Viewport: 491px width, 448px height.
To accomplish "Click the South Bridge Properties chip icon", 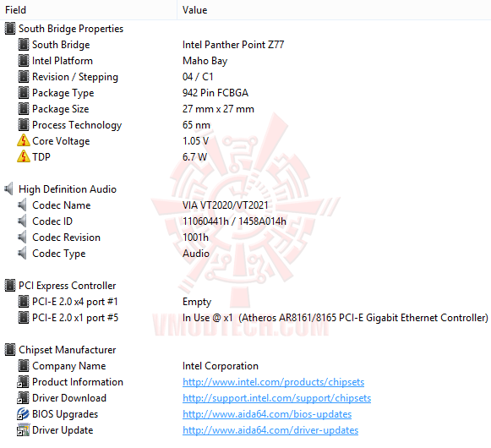I will point(9,29).
